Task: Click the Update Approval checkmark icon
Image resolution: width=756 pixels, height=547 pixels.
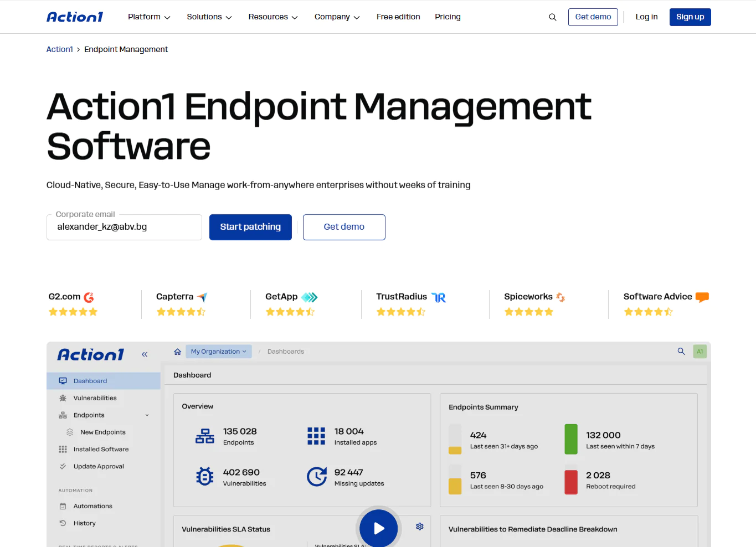Action: 63,467
